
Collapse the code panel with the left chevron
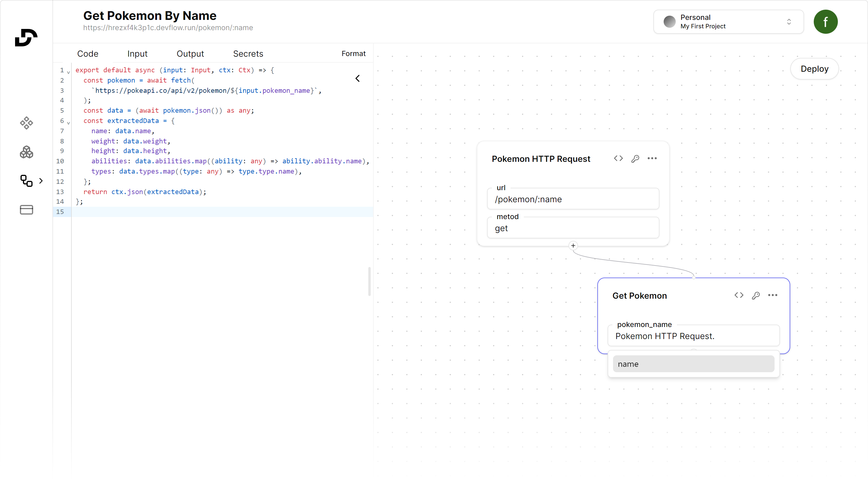358,78
